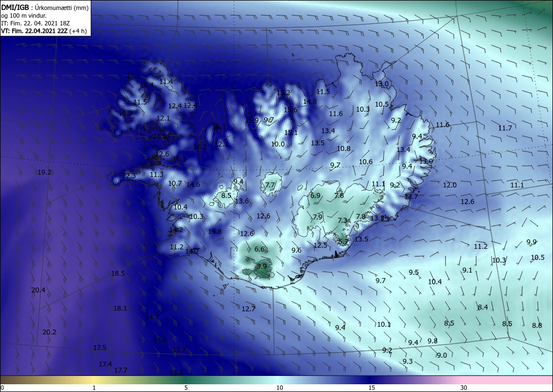Click the map value 9.5
This screenshot has height=392, width=553.
coord(414,272)
